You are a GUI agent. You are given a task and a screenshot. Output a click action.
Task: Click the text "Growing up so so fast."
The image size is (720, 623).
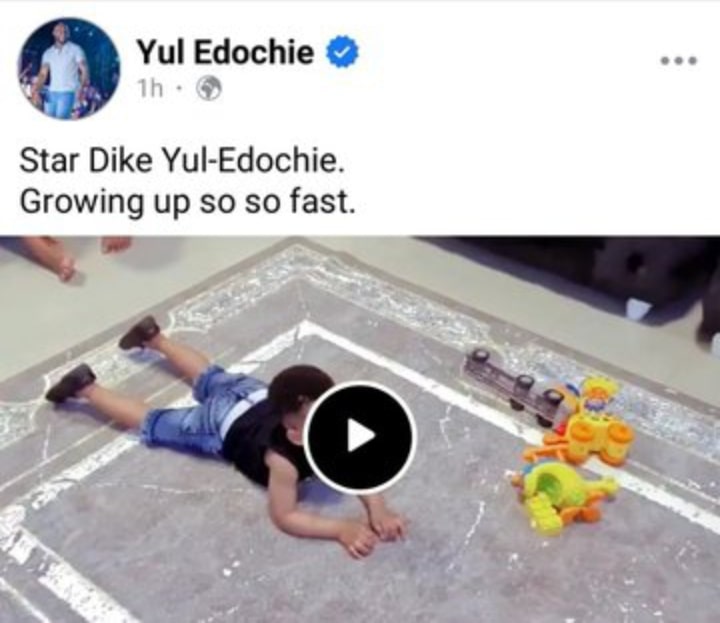[x=187, y=202]
